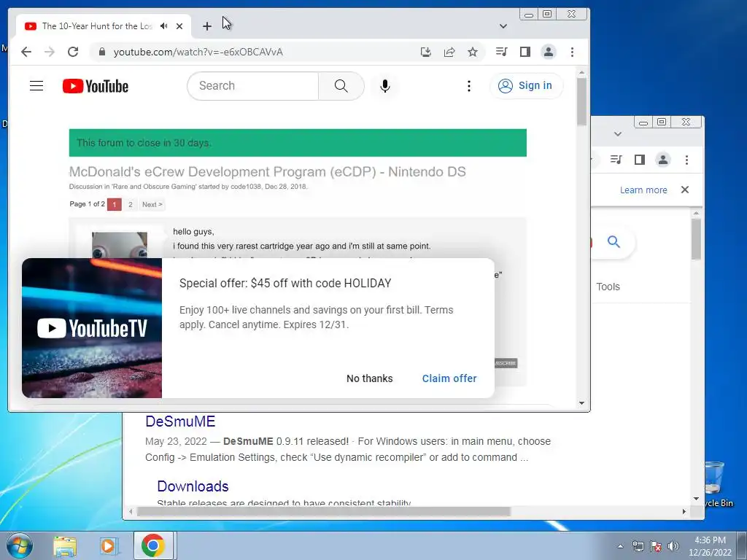Show hidden tray icons arrow
The width and height of the screenshot is (747, 560).
tap(620, 546)
